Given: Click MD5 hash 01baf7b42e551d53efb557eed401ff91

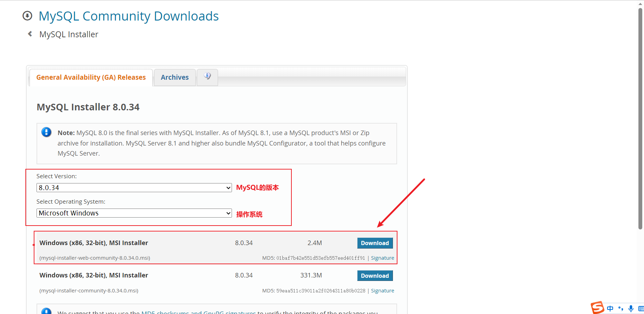Looking at the screenshot, I should (x=321, y=258).
